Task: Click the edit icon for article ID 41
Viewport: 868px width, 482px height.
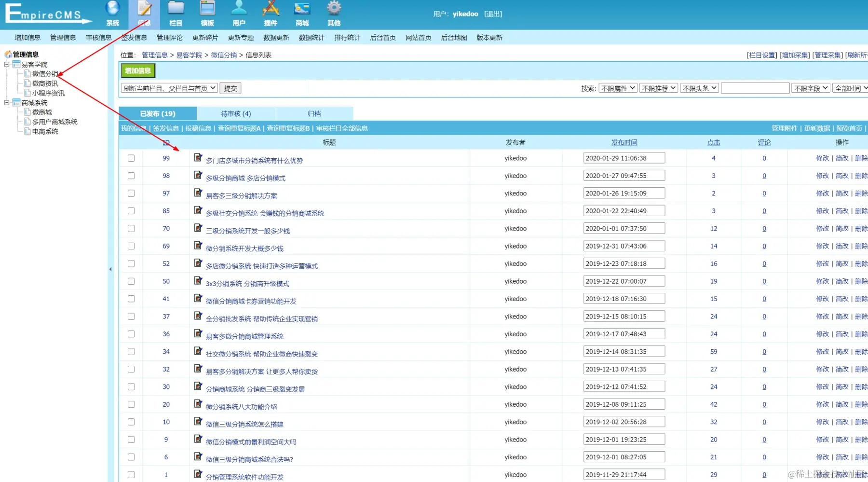Action: (x=198, y=298)
